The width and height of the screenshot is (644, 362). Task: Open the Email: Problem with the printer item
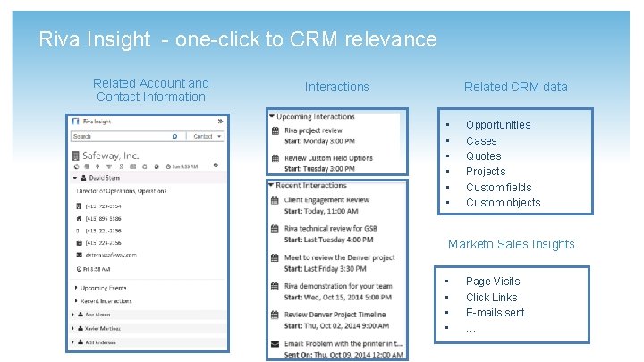[x=343, y=343]
